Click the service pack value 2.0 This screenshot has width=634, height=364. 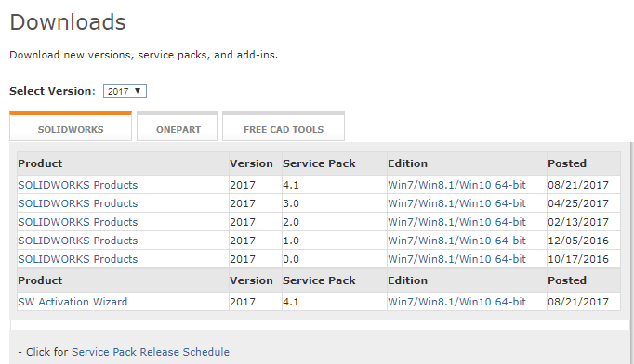291,222
